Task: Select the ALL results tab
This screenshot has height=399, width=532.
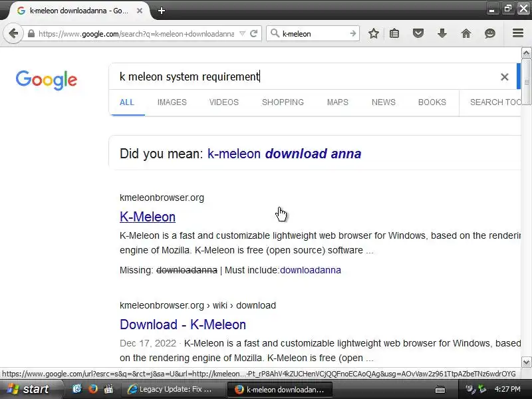Action: (x=127, y=102)
